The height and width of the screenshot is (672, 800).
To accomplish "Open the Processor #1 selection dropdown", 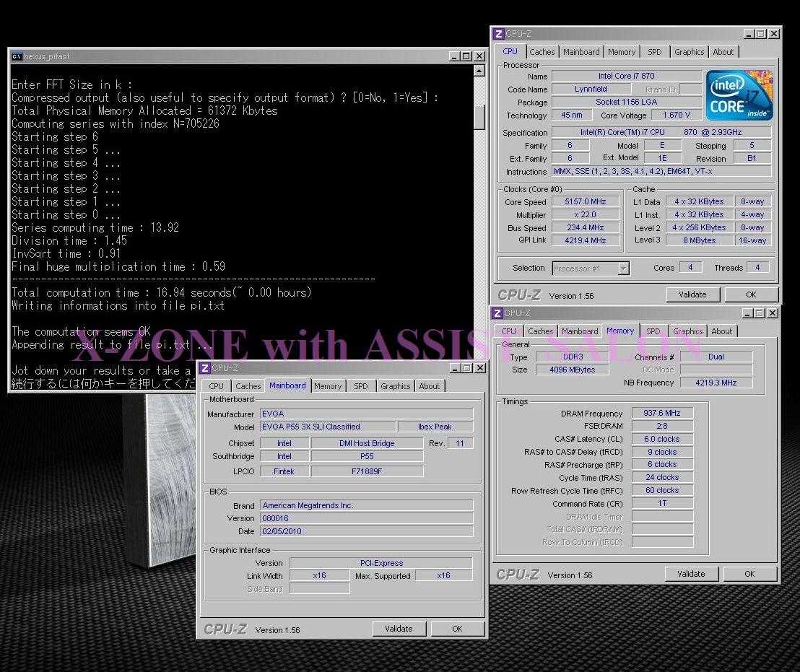I will click(x=623, y=269).
